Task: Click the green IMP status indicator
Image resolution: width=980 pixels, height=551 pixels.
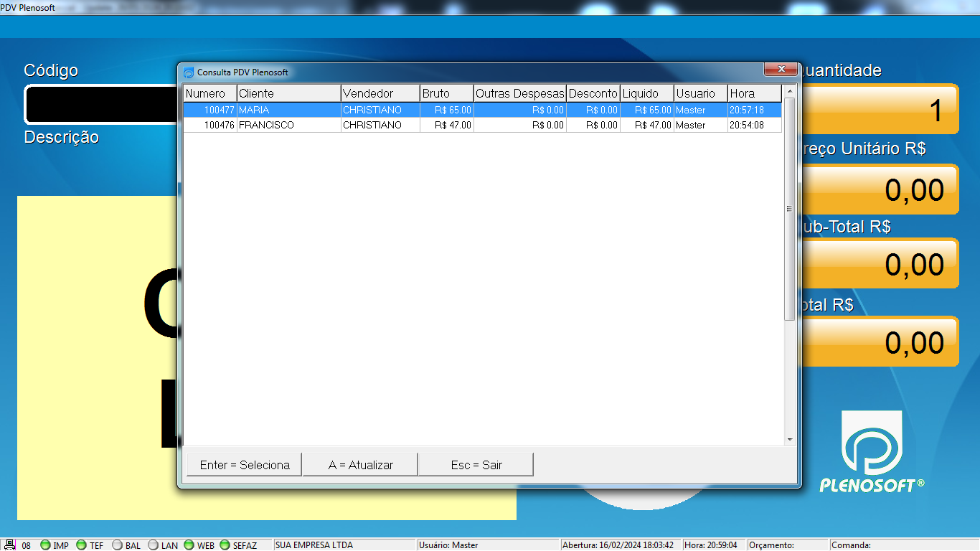Action: (45, 545)
